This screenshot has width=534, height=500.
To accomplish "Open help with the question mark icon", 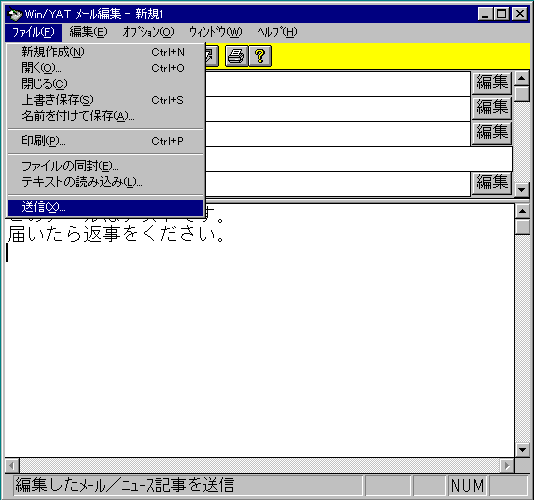I will (x=260, y=56).
